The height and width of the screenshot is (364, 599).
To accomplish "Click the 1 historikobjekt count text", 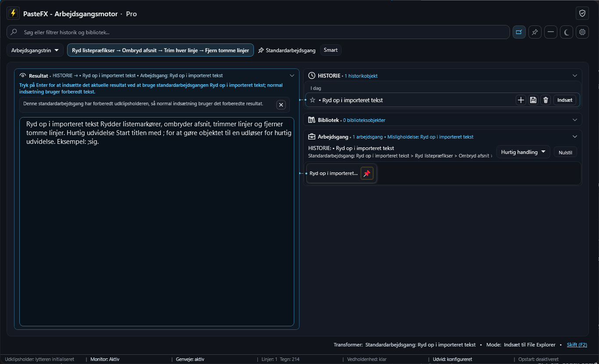I will (x=361, y=76).
